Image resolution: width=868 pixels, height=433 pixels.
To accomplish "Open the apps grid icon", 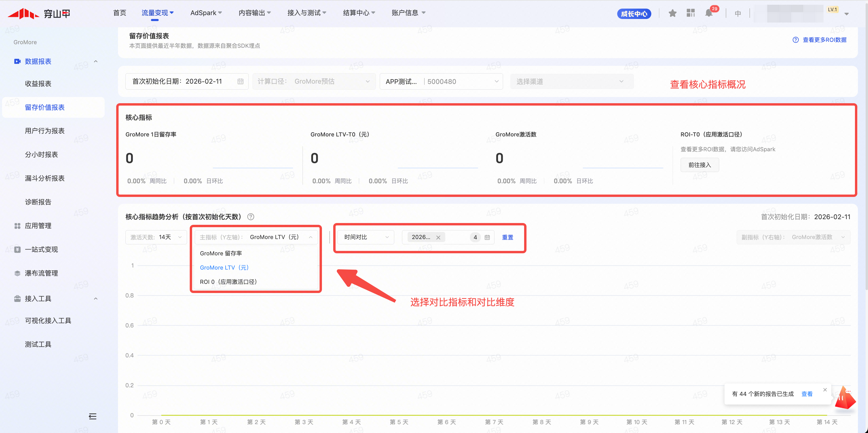I will [691, 13].
